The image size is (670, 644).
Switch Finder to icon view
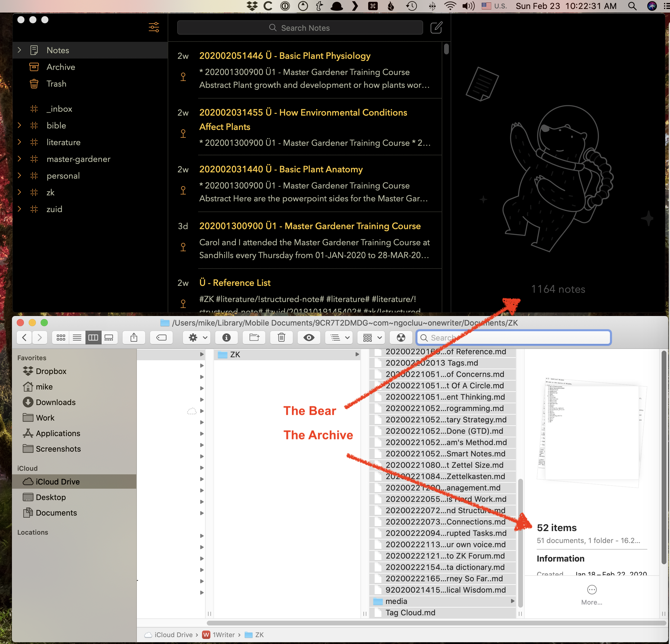click(60, 338)
